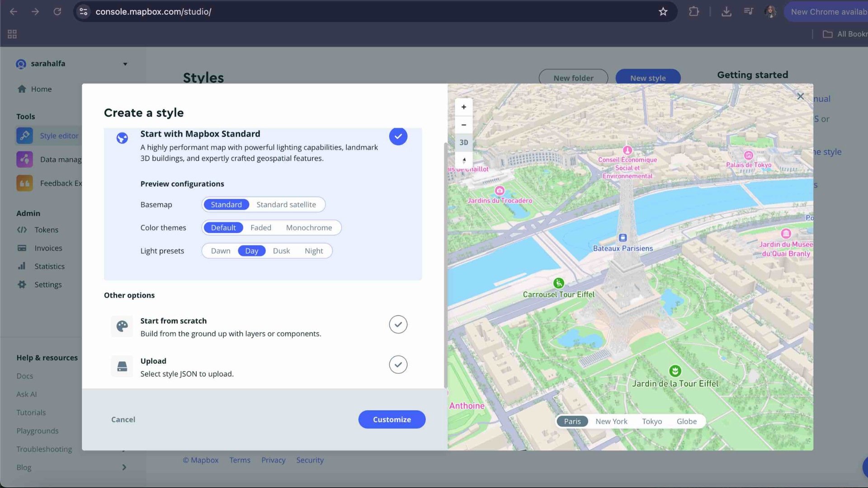Expand the sarahalfa account dropdown
The image size is (868, 488).
(x=125, y=64)
